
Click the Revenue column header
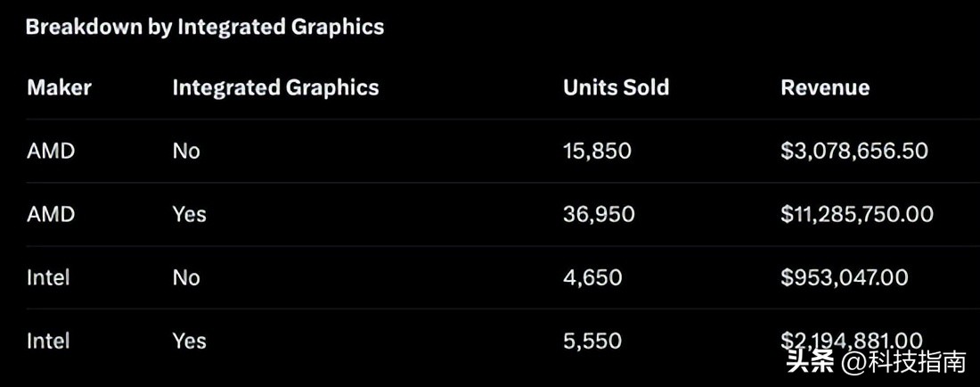coord(825,87)
